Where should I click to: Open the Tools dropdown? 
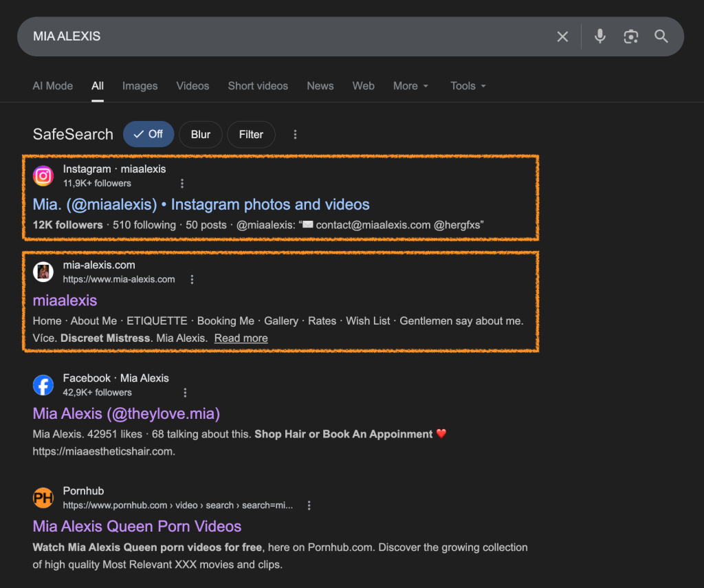(x=468, y=86)
